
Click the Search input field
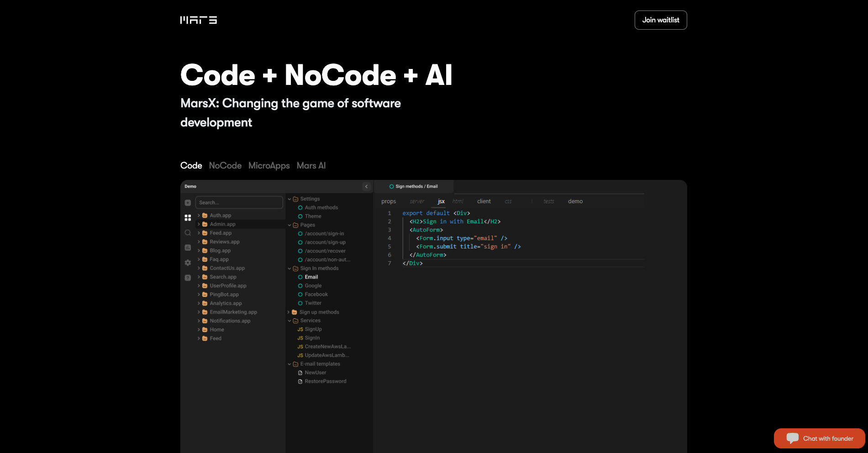pos(239,203)
